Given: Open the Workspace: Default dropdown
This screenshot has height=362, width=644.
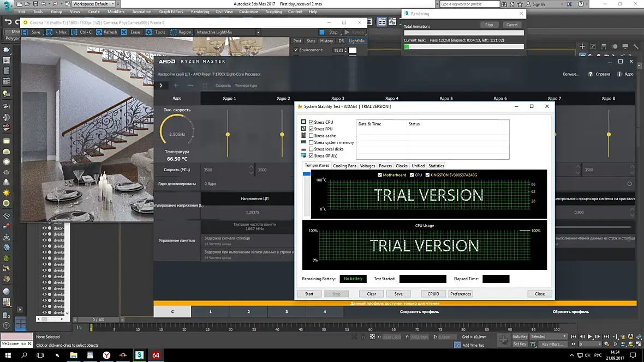Looking at the screenshot, I should [94, 4].
